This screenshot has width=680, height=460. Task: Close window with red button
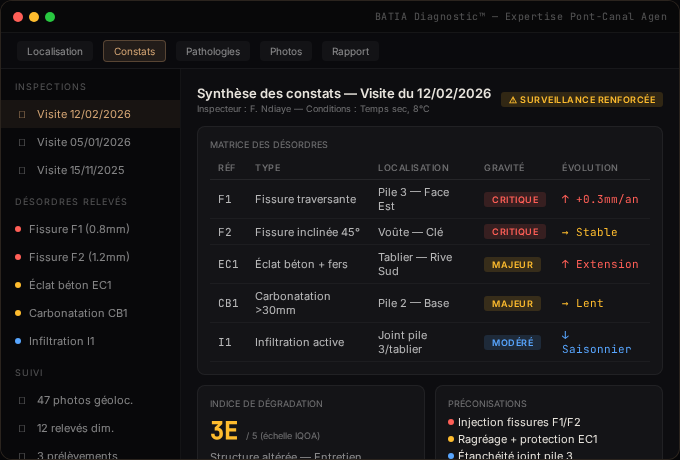coord(18,17)
